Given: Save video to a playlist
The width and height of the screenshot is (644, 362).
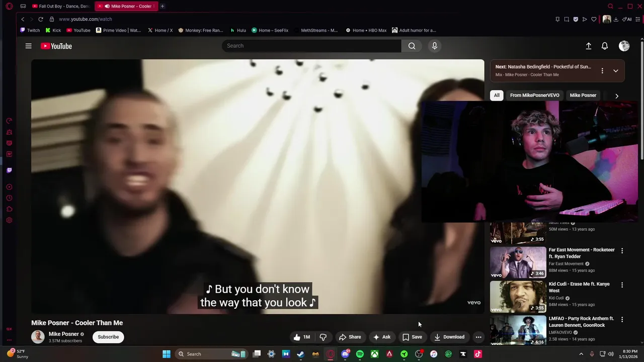Looking at the screenshot, I should coord(412,337).
